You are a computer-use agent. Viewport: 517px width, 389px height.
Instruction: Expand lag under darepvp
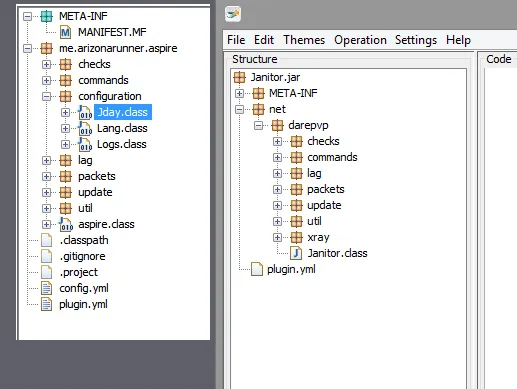277,174
